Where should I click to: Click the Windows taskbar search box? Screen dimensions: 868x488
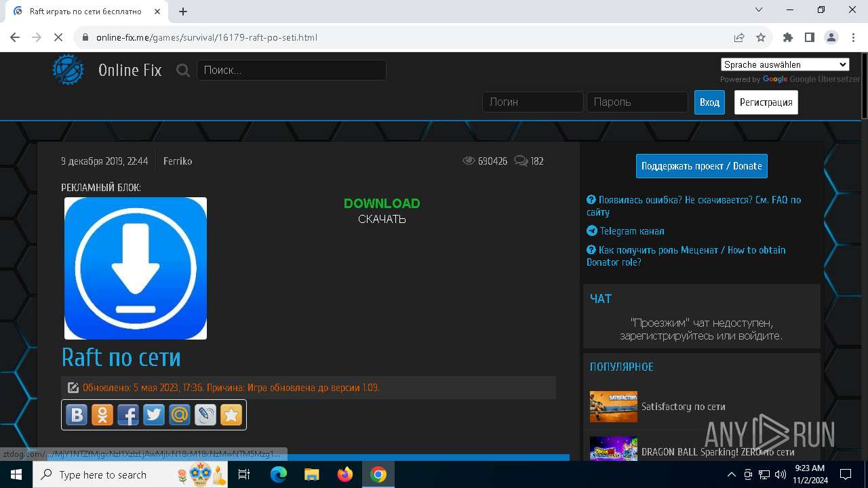point(132,474)
